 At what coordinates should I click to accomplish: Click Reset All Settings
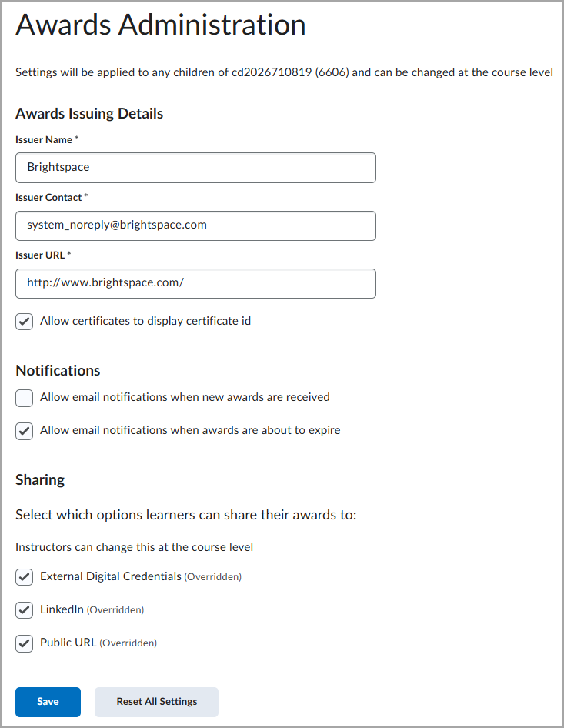click(156, 702)
